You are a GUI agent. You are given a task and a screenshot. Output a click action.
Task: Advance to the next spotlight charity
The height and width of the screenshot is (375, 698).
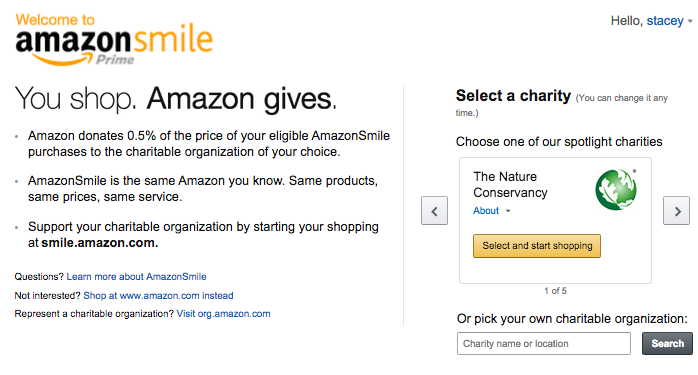click(x=677, y=211)
